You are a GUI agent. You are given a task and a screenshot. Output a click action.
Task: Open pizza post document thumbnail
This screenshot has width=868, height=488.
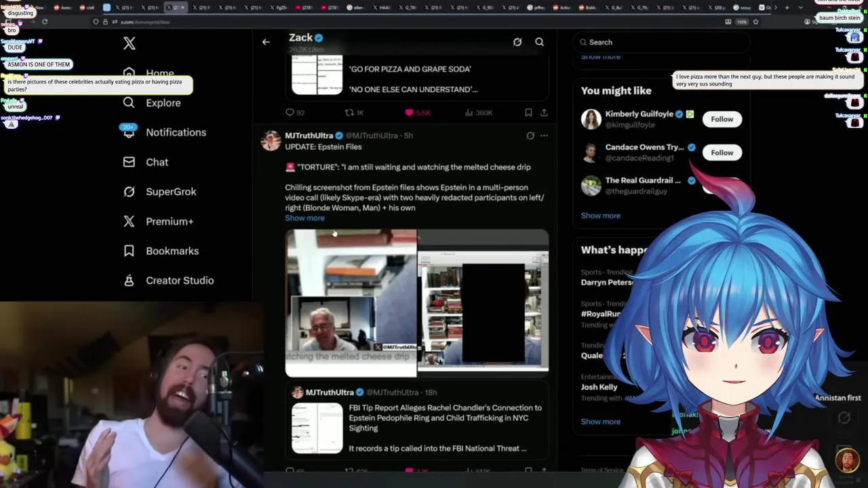pyautogui.click(x=317, y=75)
